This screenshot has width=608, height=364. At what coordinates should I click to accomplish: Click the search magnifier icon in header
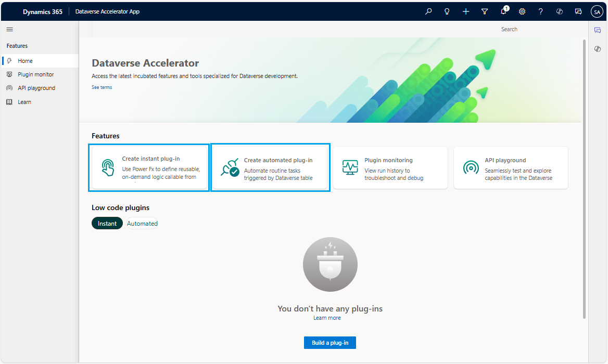(428, 11)
